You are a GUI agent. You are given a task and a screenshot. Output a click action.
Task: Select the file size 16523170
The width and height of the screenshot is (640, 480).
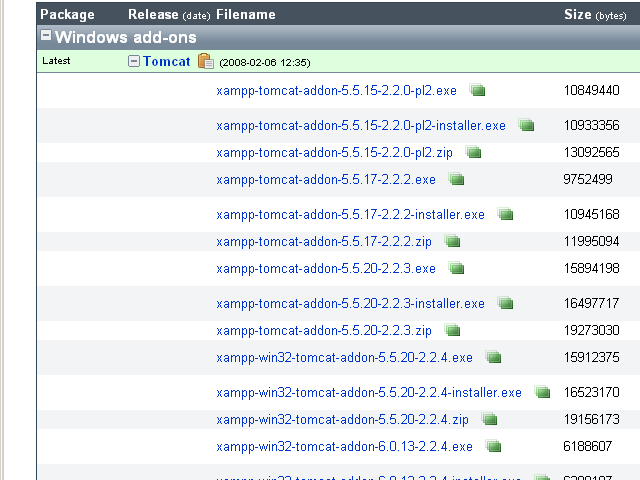point(591,392)
